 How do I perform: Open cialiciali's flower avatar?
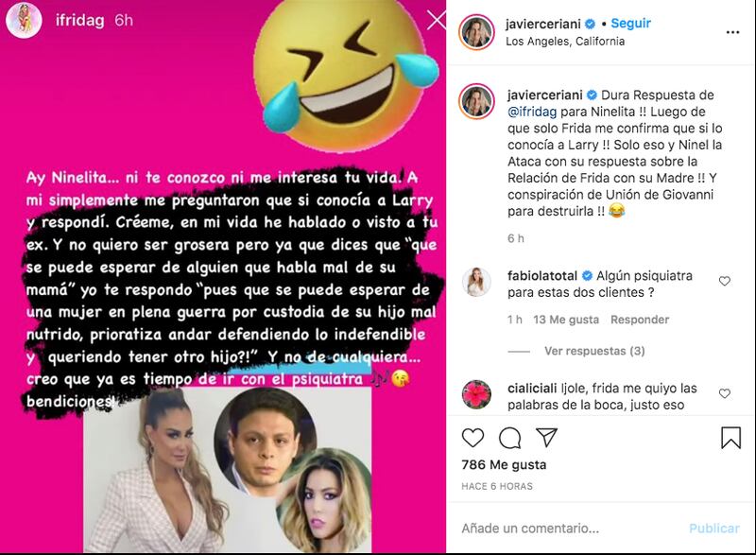(476, 394)
